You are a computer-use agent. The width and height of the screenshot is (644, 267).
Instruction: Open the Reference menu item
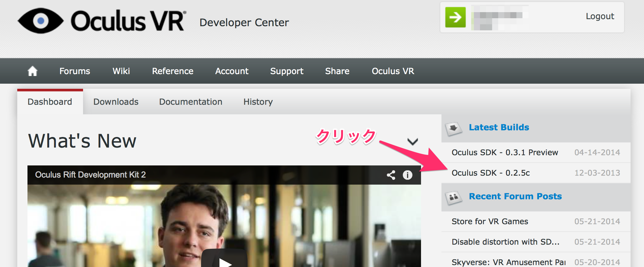pyautogui.click(x=172, y=71)
